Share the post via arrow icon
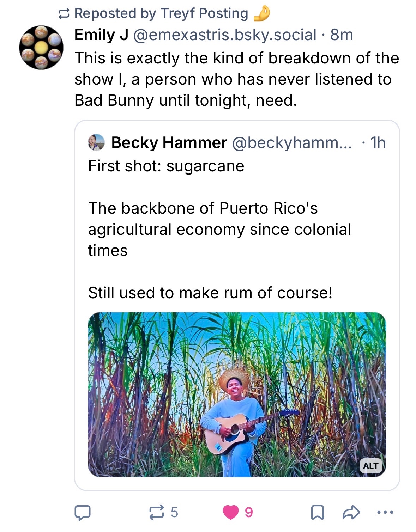Screen dimensions: 416x532 tap(351, 512)
